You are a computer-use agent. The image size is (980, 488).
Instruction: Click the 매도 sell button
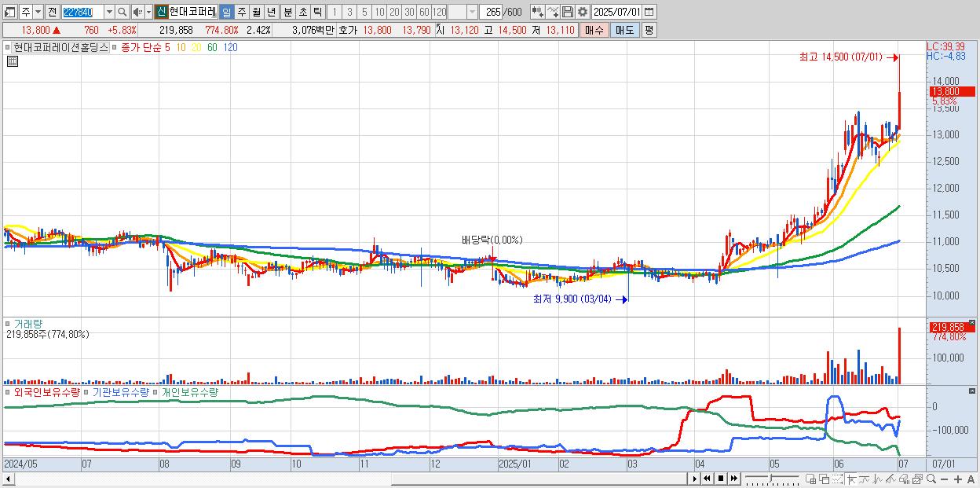pyautogui.click(x=625, y=30)
